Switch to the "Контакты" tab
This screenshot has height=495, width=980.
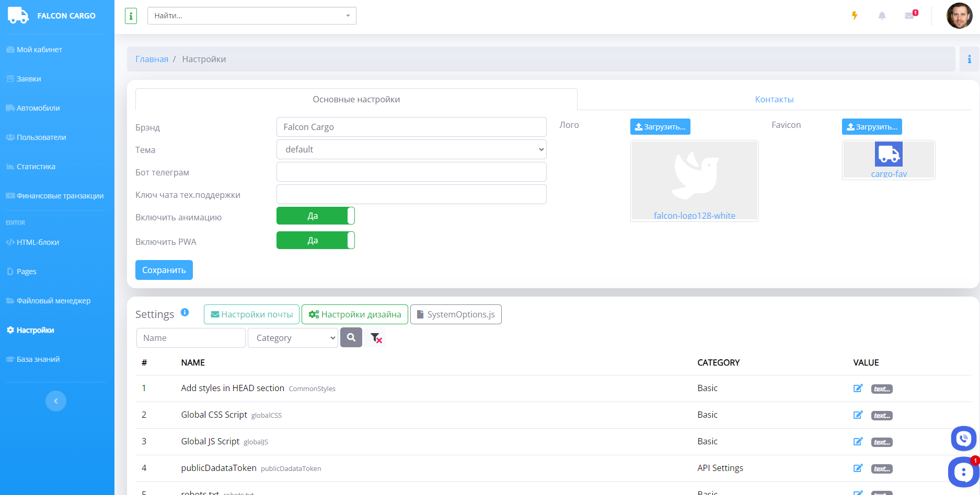(x=774, y=100)
